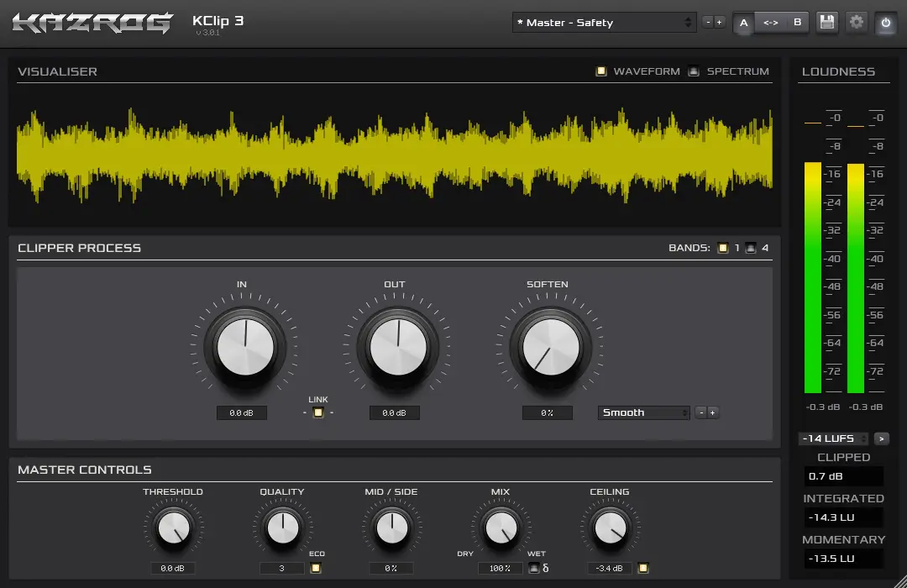907x588 pixels.
Task: Click the right loudness meter bar
Action: (x=856, y=278)
